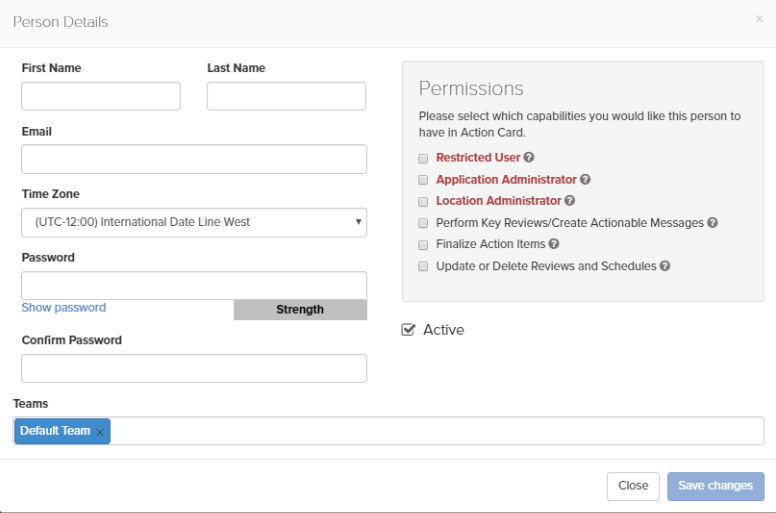This screenshot has height=513, width=776.
Task: Click help icon next to Restricted User
Action: tap(529, 158)
